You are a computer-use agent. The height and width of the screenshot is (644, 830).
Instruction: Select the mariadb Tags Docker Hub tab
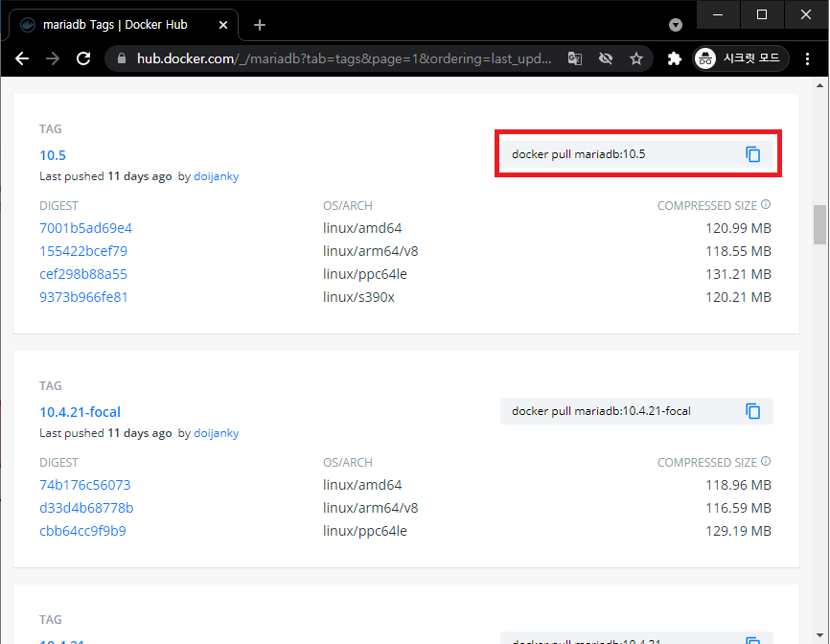(124, 25)
